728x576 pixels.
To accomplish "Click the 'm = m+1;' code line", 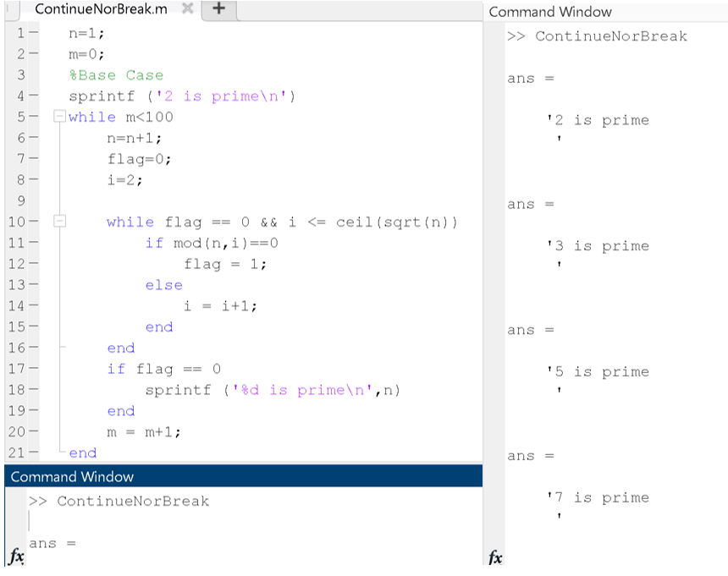I will point(144,432).
